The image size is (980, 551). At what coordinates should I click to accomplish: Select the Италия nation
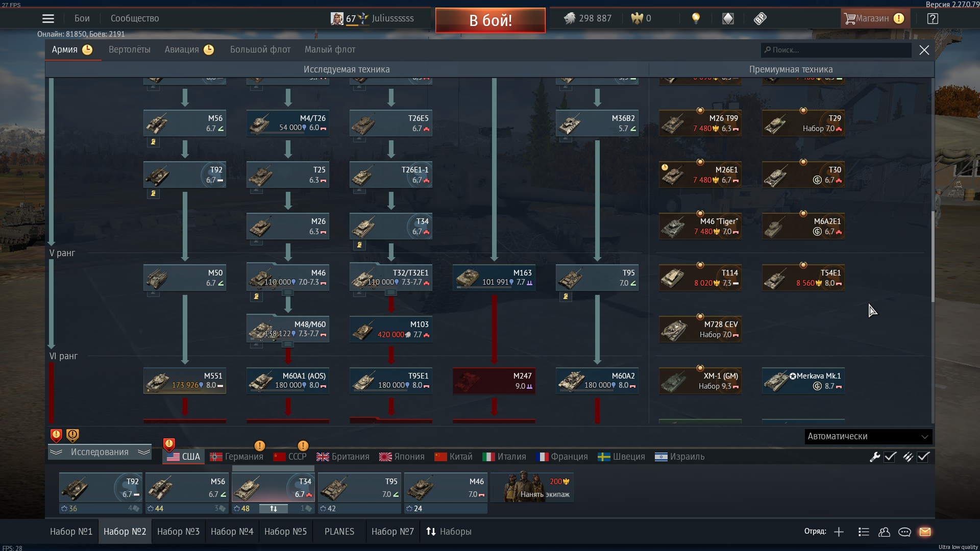504,457
